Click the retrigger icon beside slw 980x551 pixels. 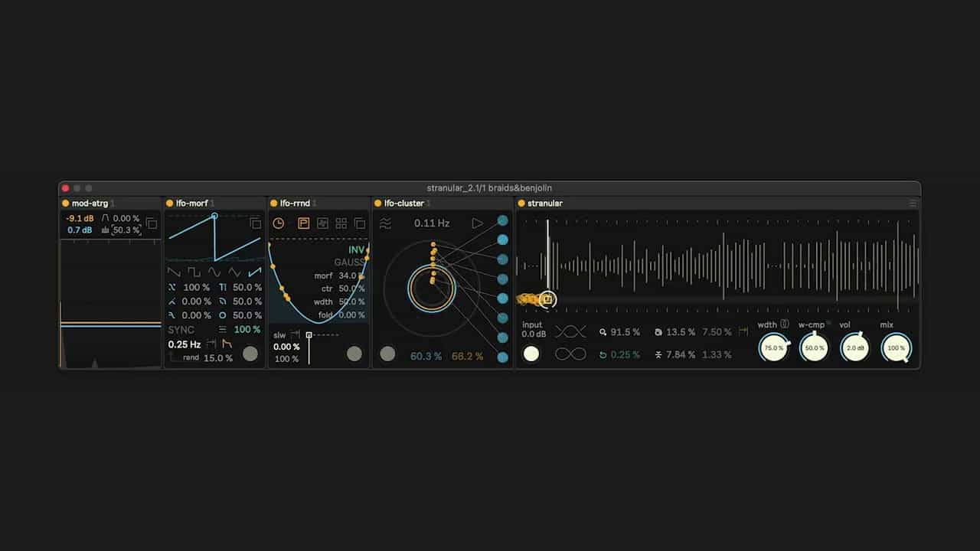[295, 334]
